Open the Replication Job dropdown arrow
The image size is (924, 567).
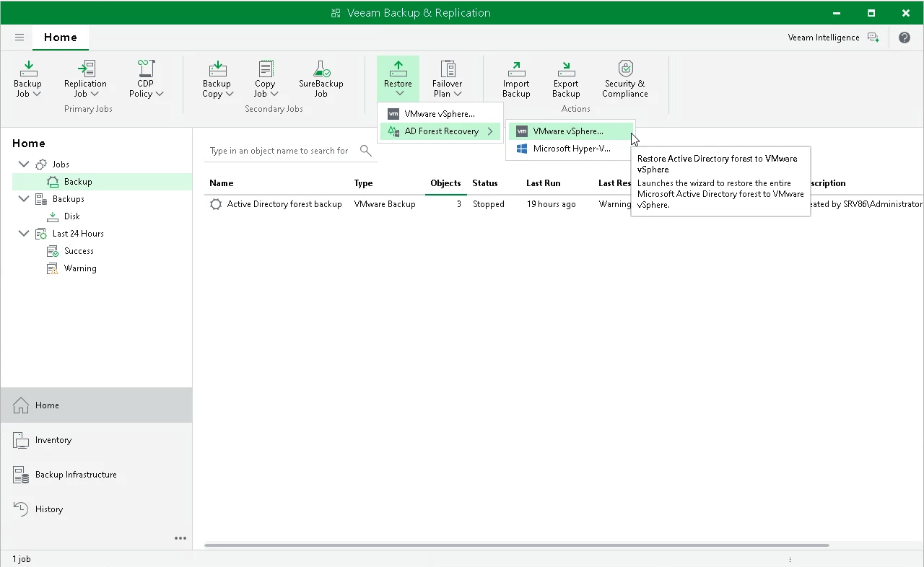(x=94, y=94)
